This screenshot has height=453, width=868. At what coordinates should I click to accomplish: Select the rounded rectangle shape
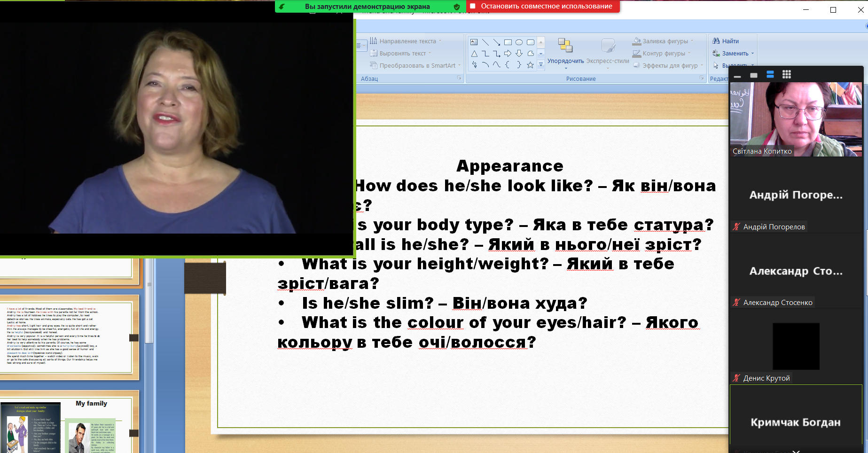(531, 42)
